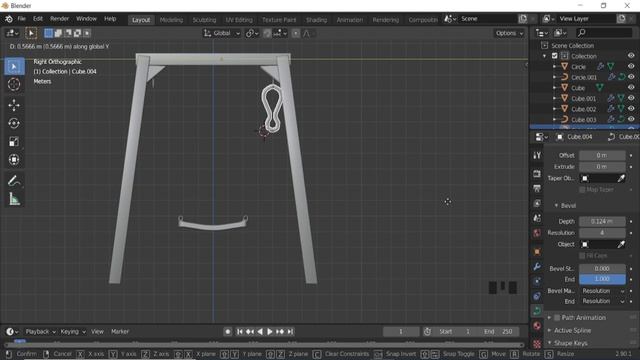Switch to the Sculpting workspace tab
This screenshot has height=360, width=640.
click(204, 20)
